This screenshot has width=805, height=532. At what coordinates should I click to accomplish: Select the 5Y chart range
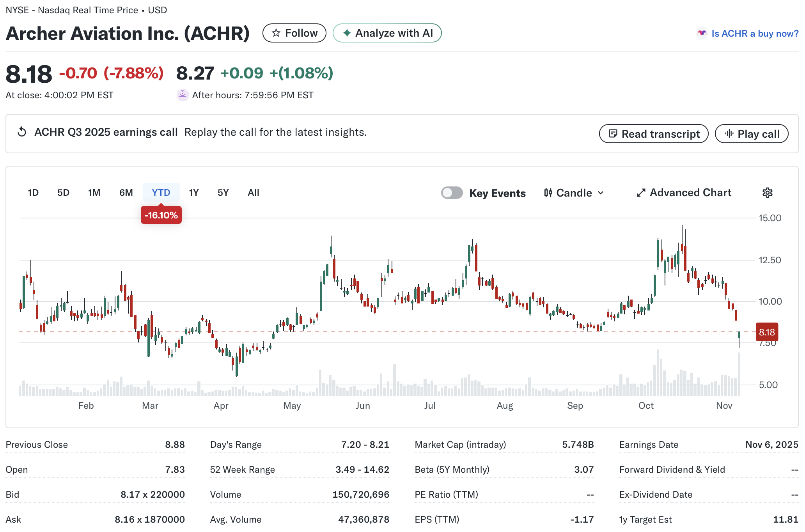click(x=223, y=193)
